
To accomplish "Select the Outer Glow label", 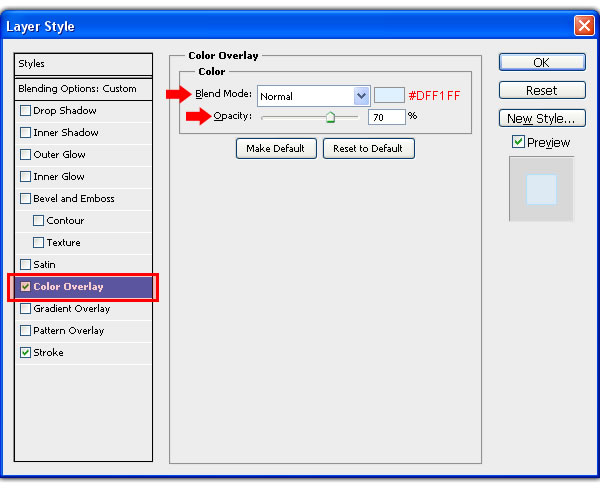I will [59, 155].
